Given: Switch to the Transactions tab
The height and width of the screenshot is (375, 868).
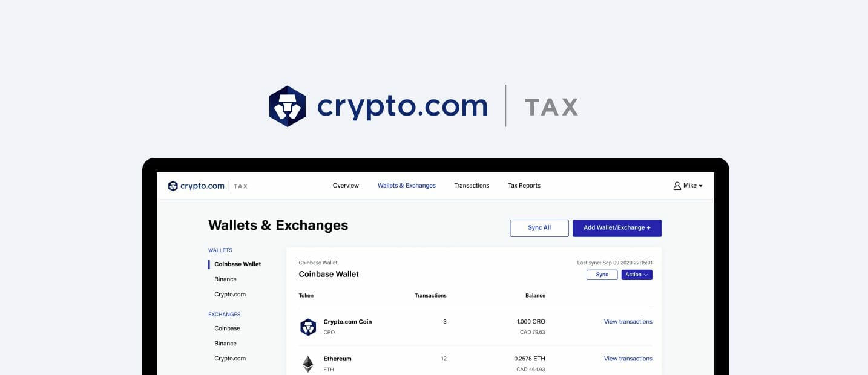Looking at the screenshot, I should [472, 186].
